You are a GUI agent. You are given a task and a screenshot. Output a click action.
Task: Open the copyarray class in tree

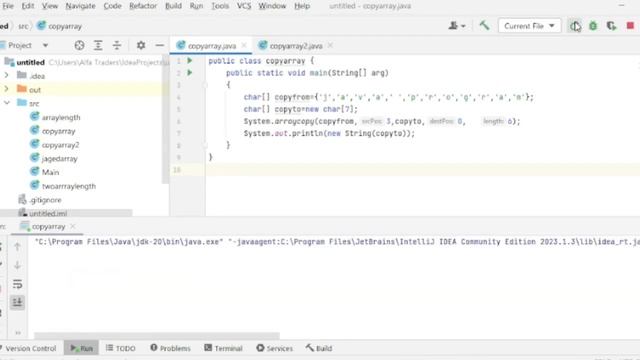58,131
